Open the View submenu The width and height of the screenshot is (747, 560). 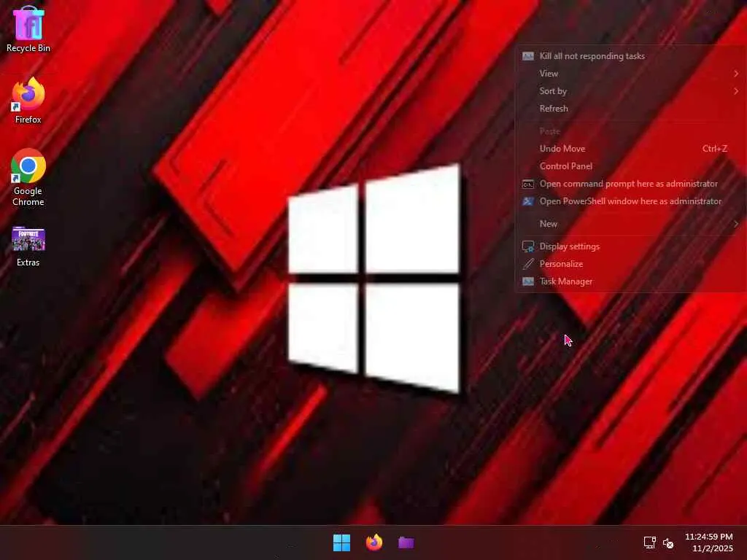tap(630, 74)
